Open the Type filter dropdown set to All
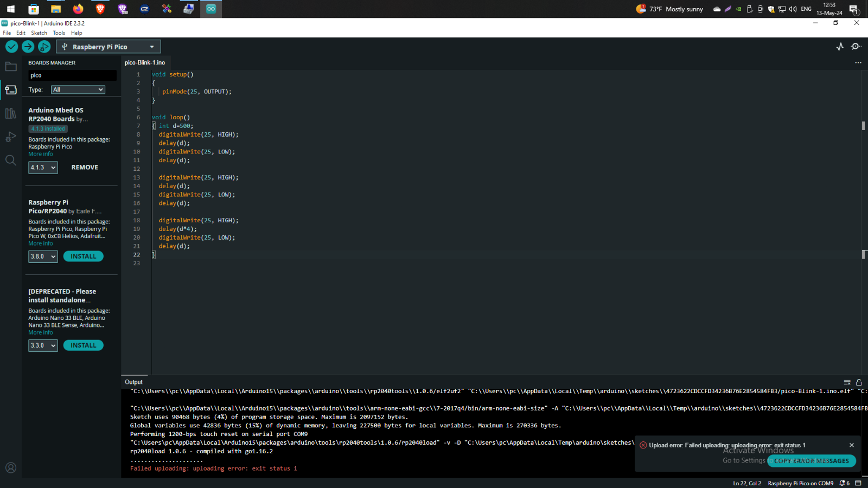Image resolution: width=868 pixels, height=488 pixels. pos(78,89)
